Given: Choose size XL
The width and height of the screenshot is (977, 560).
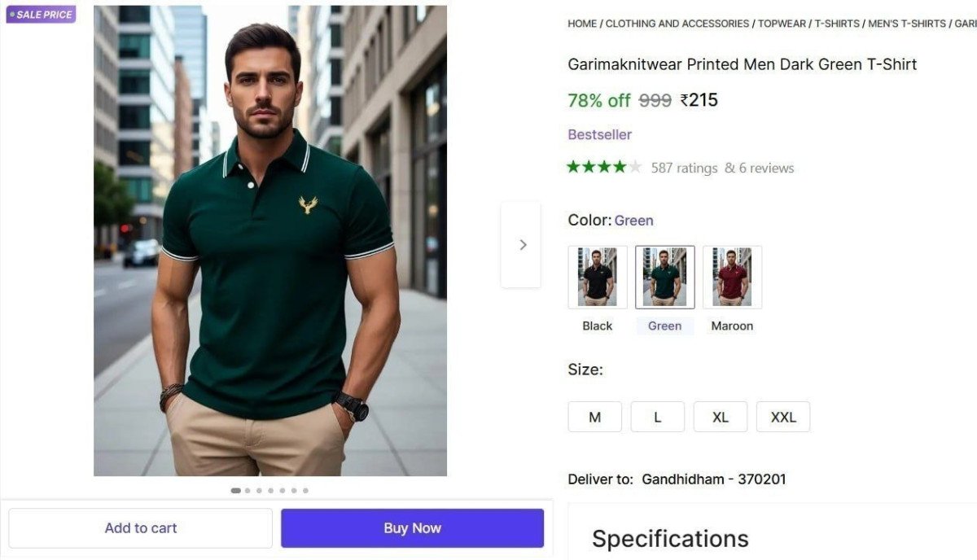Looking at the screenshot, I should click(720, 417).
